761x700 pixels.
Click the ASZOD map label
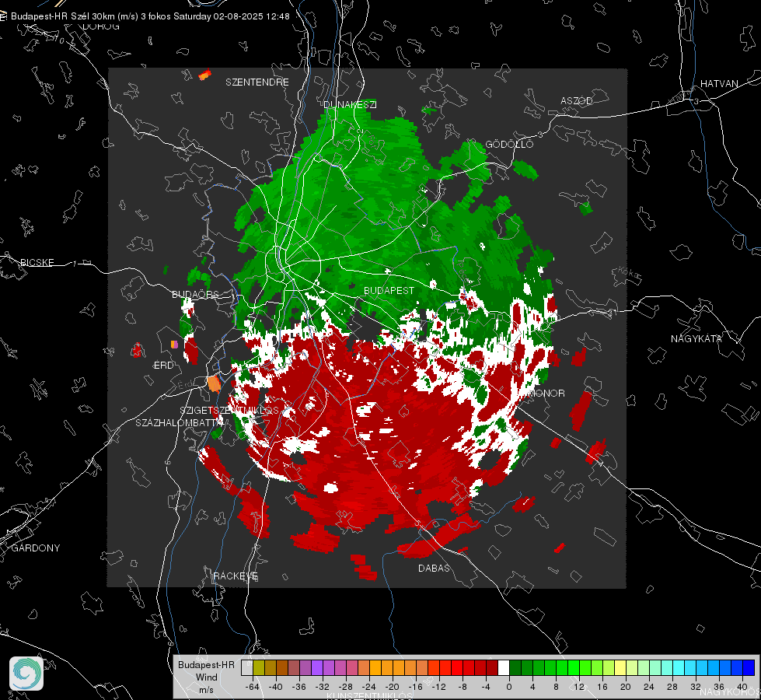[x=577, y=100]
